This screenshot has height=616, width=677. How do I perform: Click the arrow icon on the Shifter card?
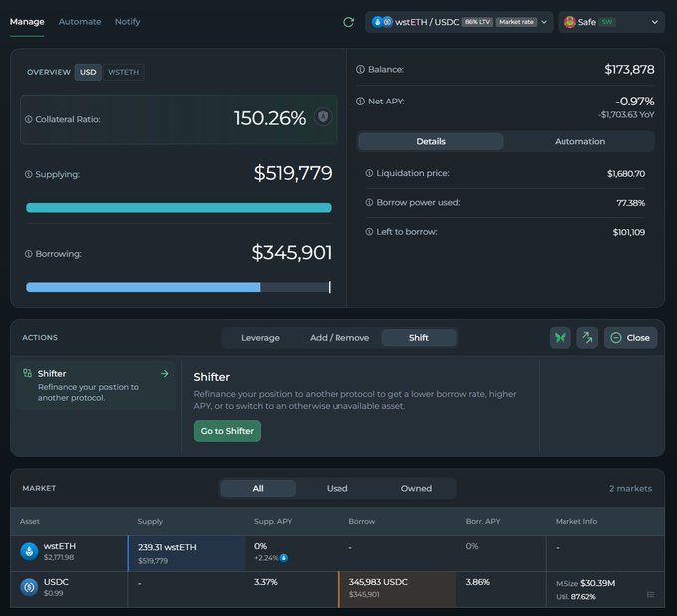point(165,374)
